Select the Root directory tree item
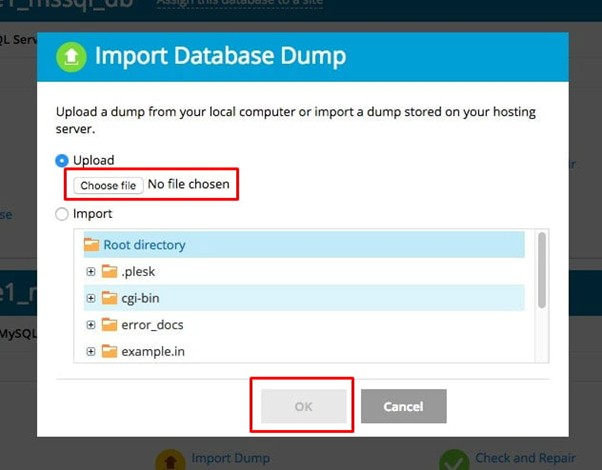Screen dimensions: 602x470 [144, 244]
